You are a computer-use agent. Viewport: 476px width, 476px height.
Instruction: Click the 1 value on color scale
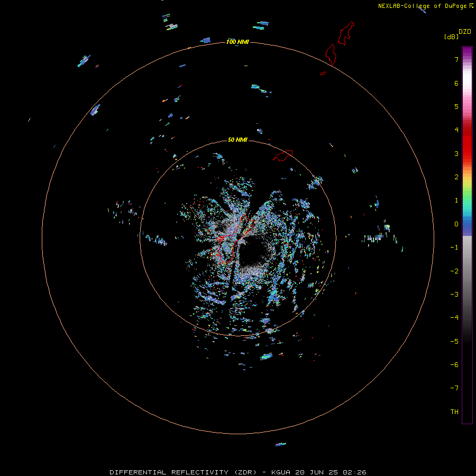pos(456,200)
